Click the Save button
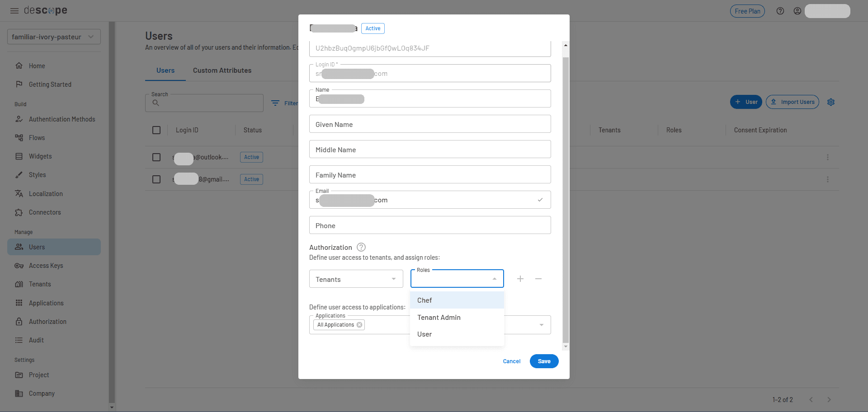Image resolution: width=868 pixels, height=412 pixels. pos(544,361)
